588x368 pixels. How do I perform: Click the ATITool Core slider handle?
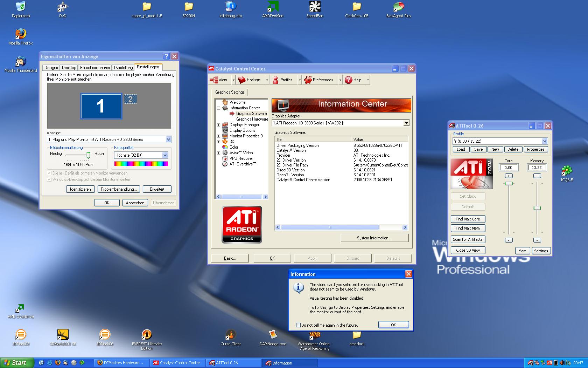509,184
